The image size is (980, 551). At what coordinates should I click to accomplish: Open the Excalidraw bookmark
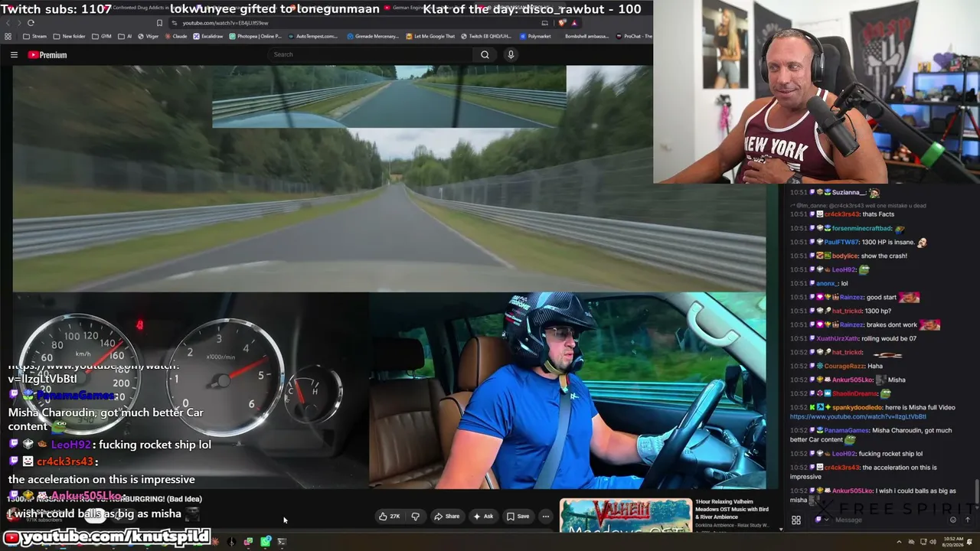point(208,36)
